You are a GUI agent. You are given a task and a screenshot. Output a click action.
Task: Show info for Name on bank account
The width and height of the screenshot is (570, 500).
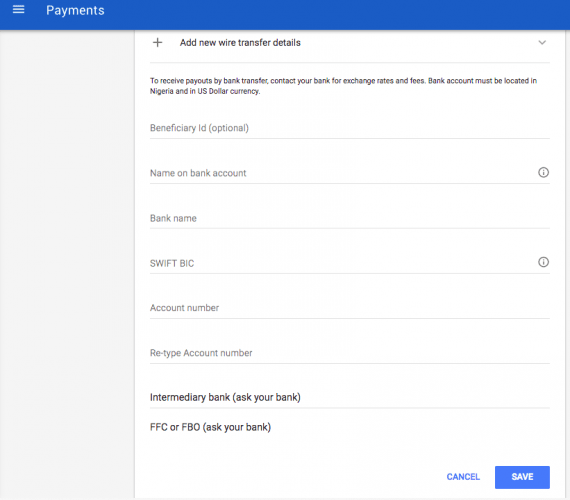coord(543,172)
